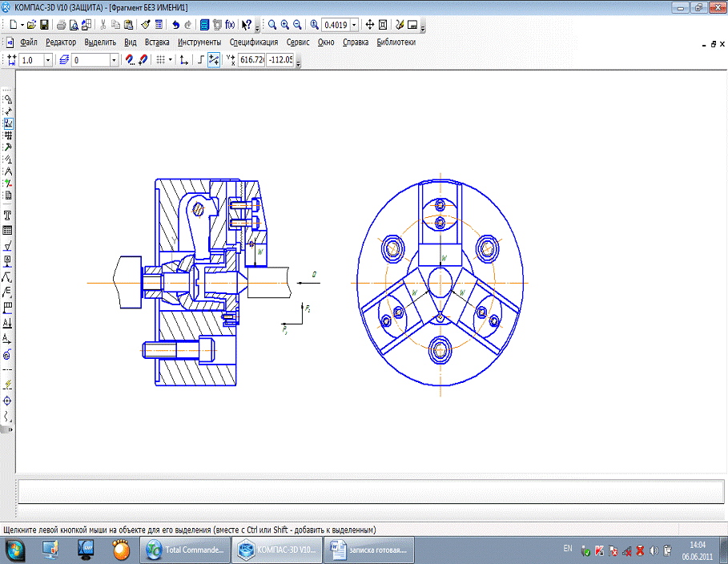
Task: Expand the view scale 1.0 dropdown
Action: tap(48, 60)
